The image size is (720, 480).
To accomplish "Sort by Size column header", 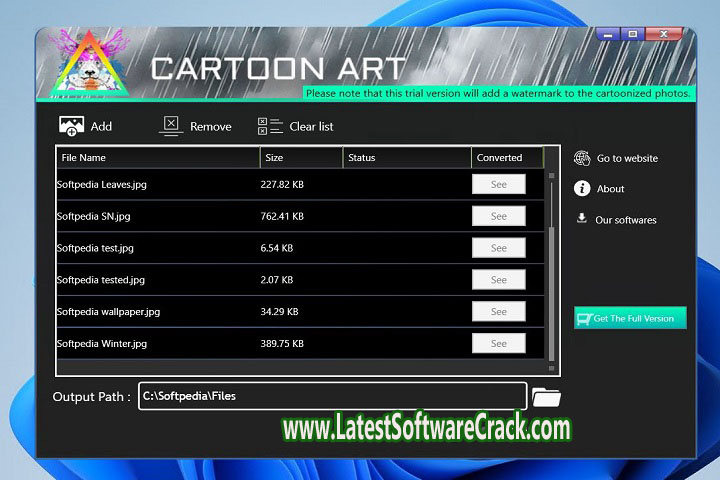I will point(300,158).
